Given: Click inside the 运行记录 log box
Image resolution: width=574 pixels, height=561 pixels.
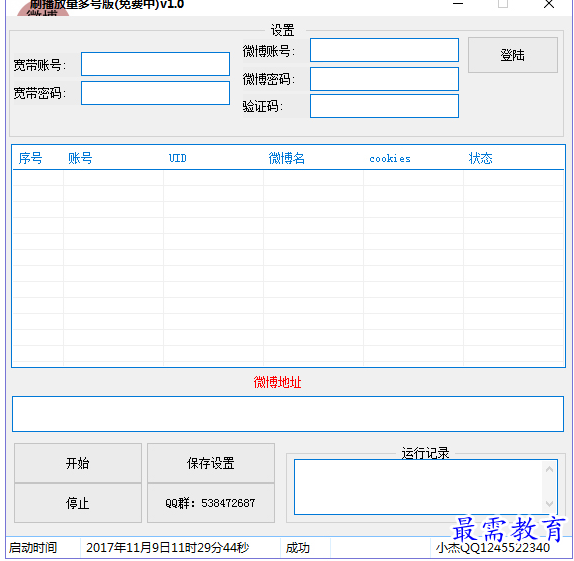Looking at the screenshot, I should pyautogui.click(x=418, y=487).
